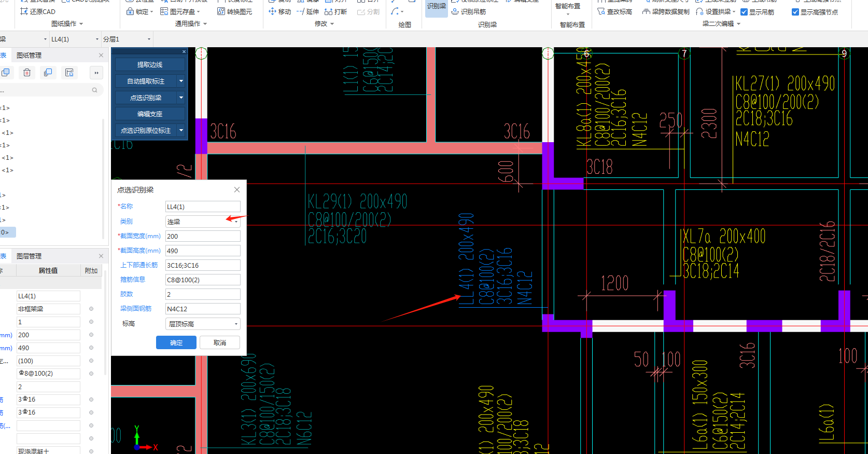Click the 属性值 column header
Image resolution: width=868 pixels, height=454 pixels.
pos(48,270)
